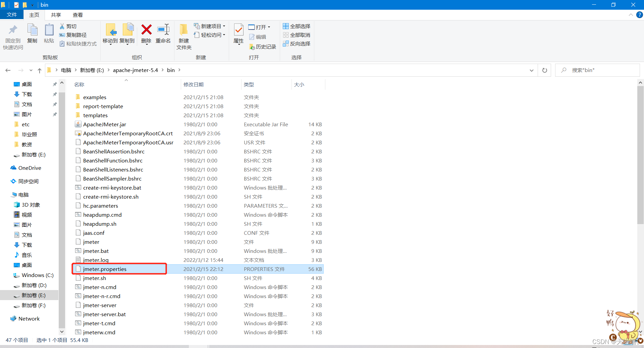Switch to the Home (主页) tab

[x=34, y=15]
